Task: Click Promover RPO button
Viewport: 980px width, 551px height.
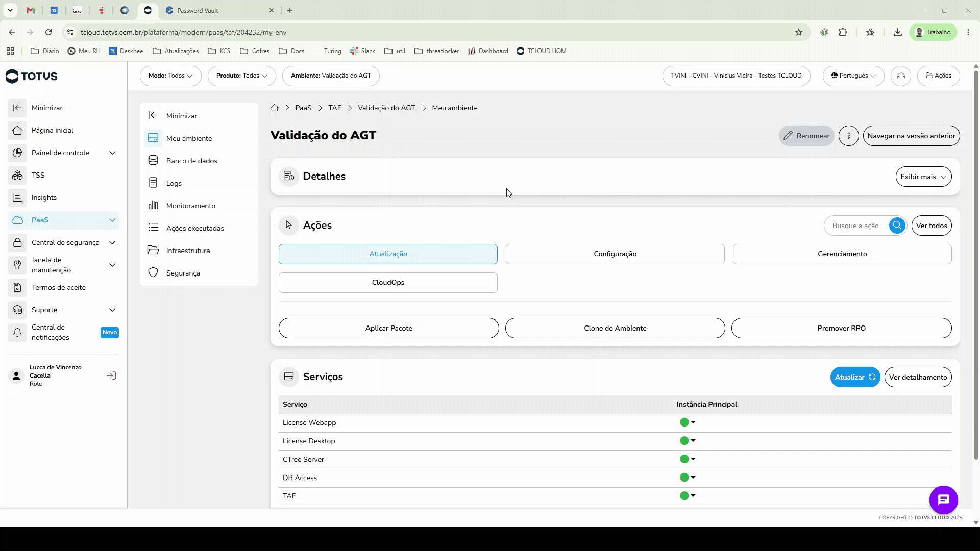Action: pos(841,328)
